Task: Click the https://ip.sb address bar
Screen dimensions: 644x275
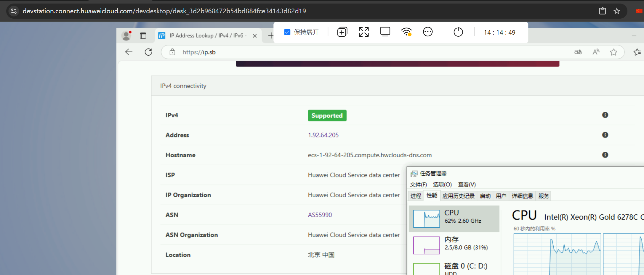Action: (199, 52)
